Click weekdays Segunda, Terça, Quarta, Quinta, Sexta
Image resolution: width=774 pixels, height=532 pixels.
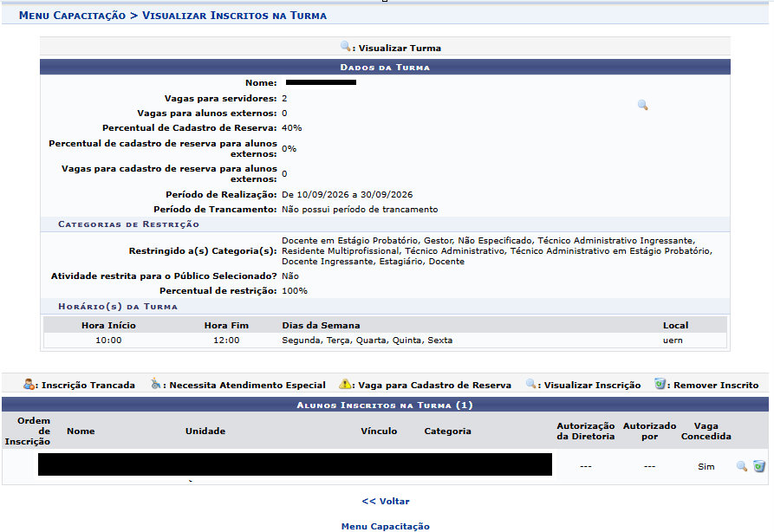click(x=367, y=341)
